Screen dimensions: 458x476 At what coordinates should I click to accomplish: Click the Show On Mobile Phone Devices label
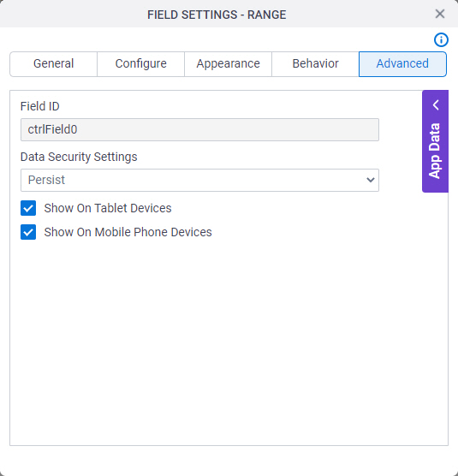coord(128,232)
